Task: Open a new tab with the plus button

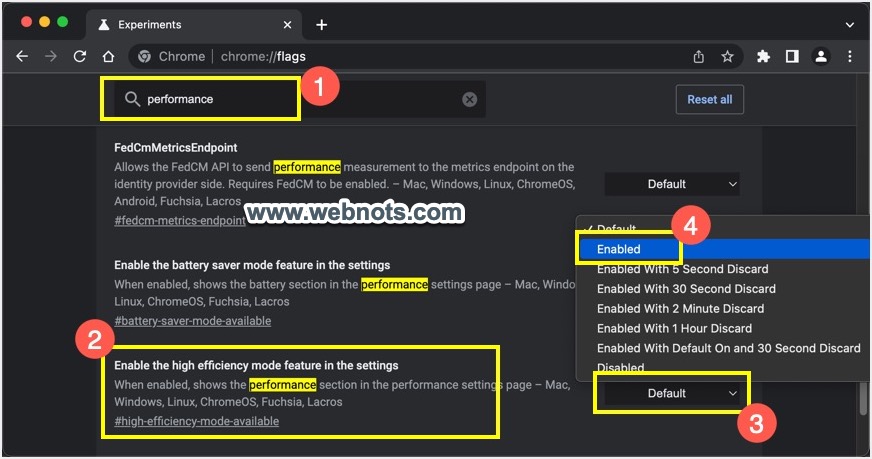Action: [321, 24]
